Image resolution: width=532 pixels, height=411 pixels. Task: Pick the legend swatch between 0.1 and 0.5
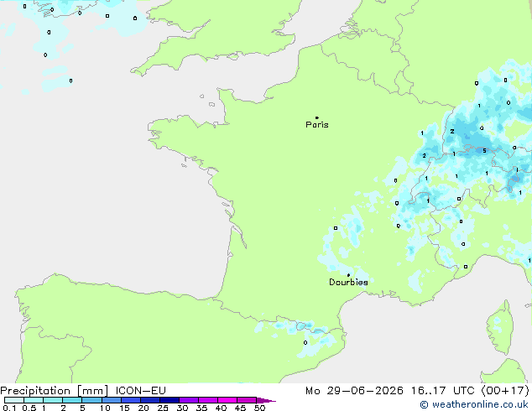(14, 400)
